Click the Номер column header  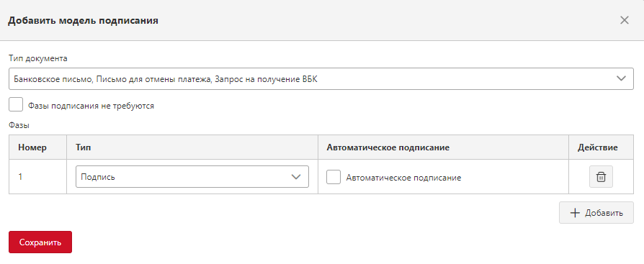(x=32, y=147)
